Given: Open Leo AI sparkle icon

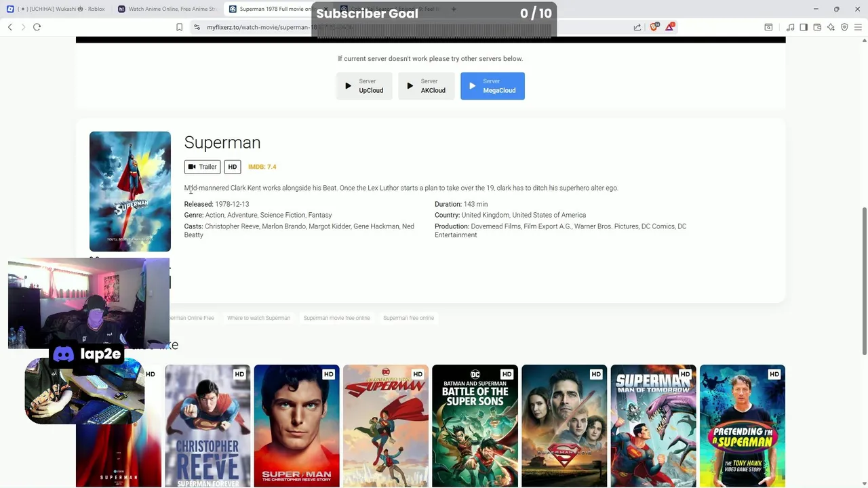Looking at the screenshot, I should tap(831, 27).
